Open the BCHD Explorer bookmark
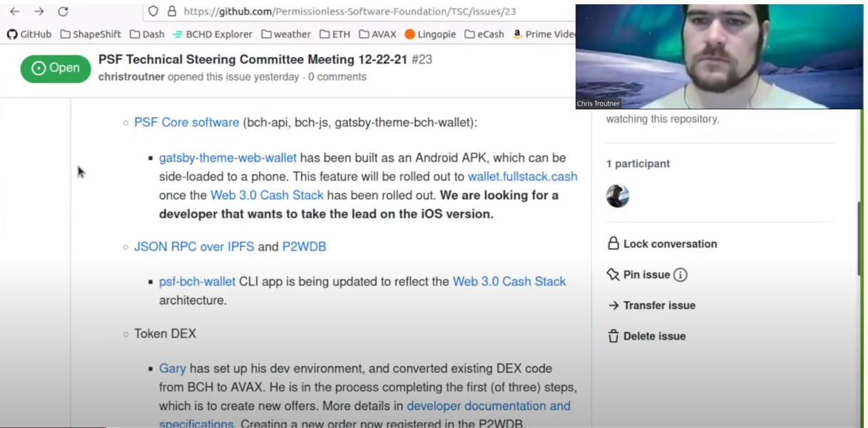The image size is (868, 428). (213, 34)
